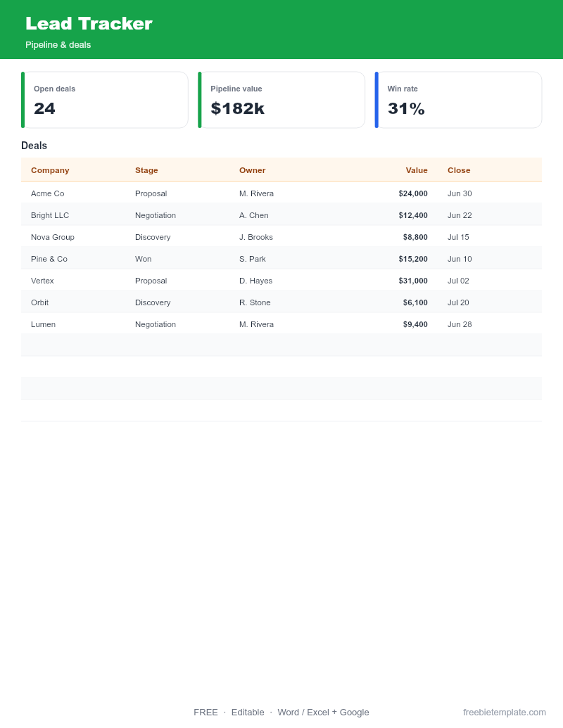Screen dimensions: 563x728
Task: Click the $8,800 value cell
Action: point(415,237)
